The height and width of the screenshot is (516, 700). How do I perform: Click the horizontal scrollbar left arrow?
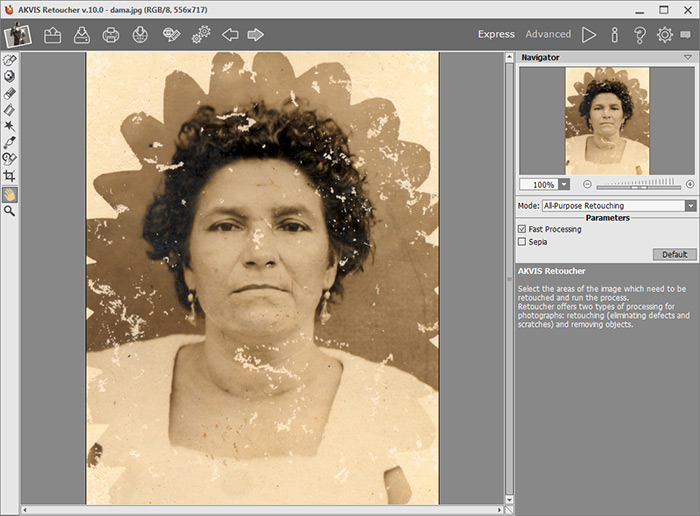click(x=25, y=510)
